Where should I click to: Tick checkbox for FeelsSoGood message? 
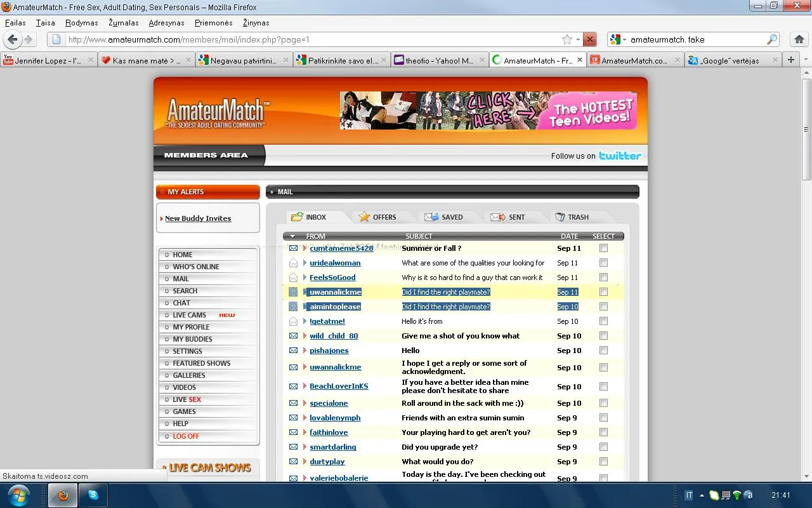coord(603,277)
